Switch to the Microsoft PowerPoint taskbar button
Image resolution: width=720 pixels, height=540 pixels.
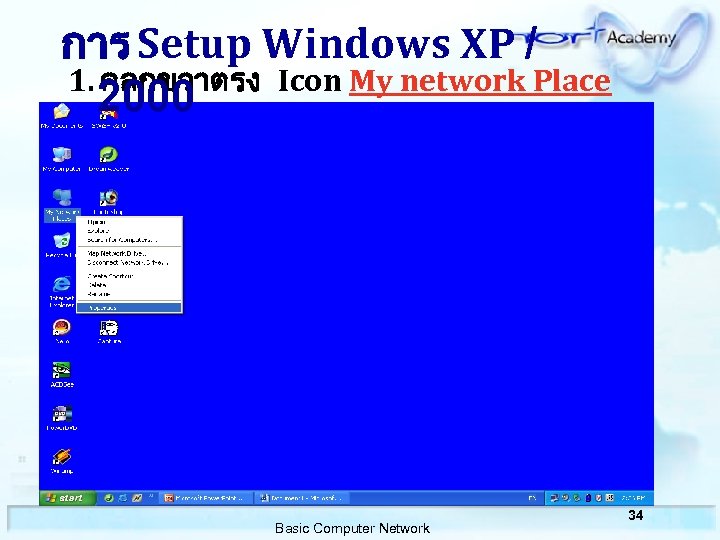tap(207, 498)
